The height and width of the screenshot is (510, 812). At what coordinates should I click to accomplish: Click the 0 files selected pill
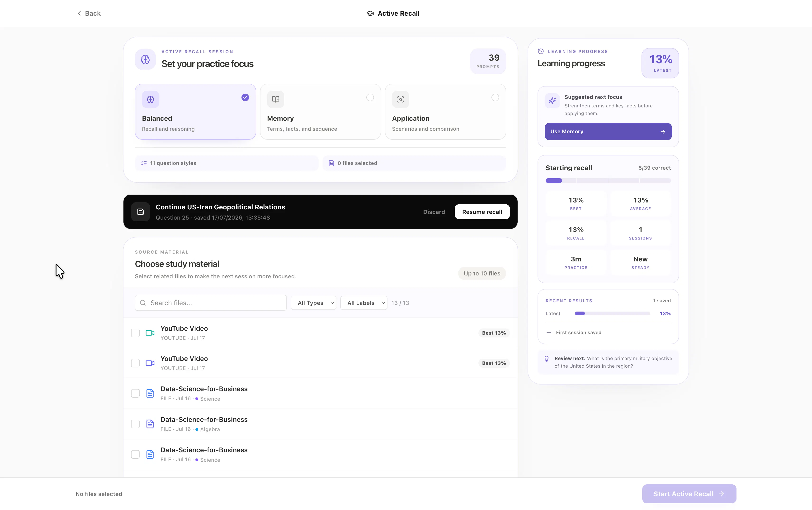pos(414,163)
